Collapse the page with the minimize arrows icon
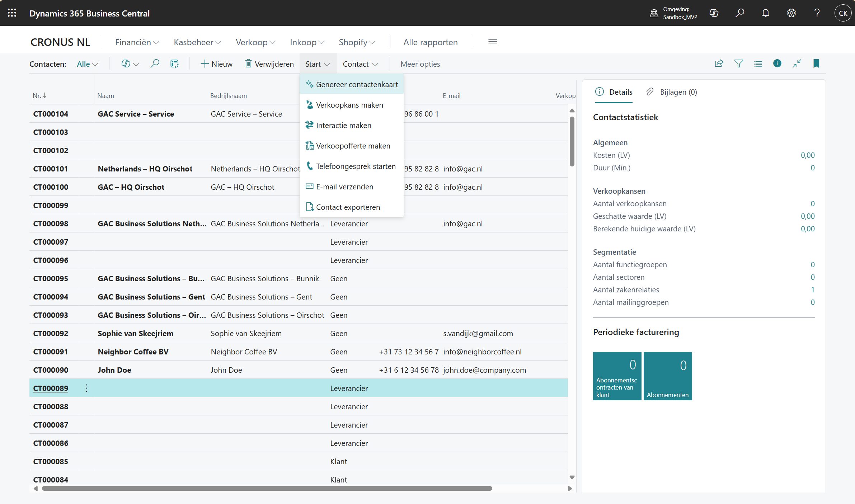The image size is (855, 504). pyautogui.click(x=797, y=64)
